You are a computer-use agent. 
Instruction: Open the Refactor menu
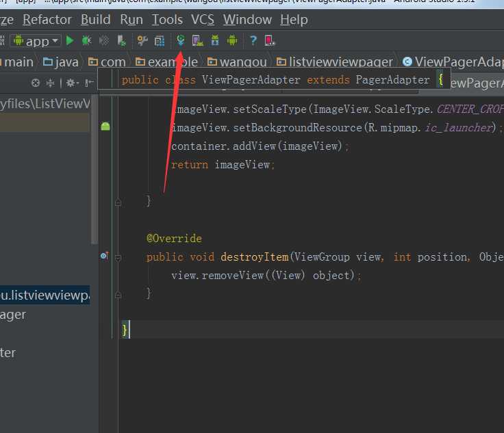tap(47, 20)
